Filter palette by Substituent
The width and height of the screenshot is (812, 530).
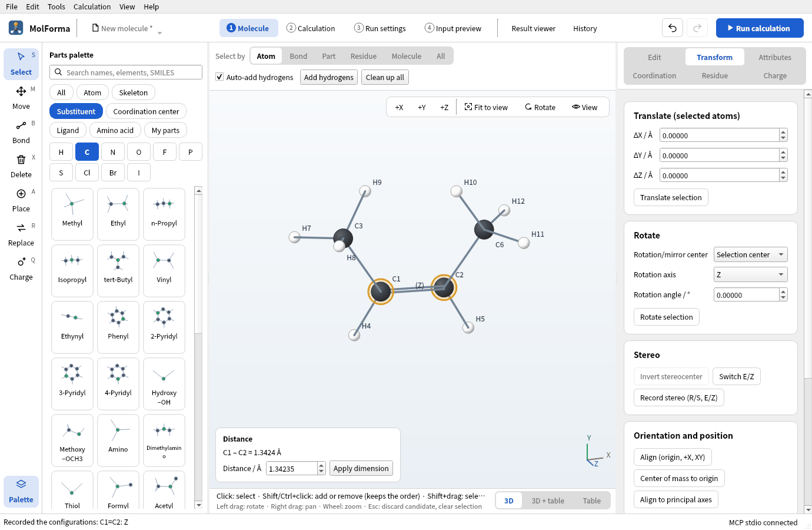(76, 111)
